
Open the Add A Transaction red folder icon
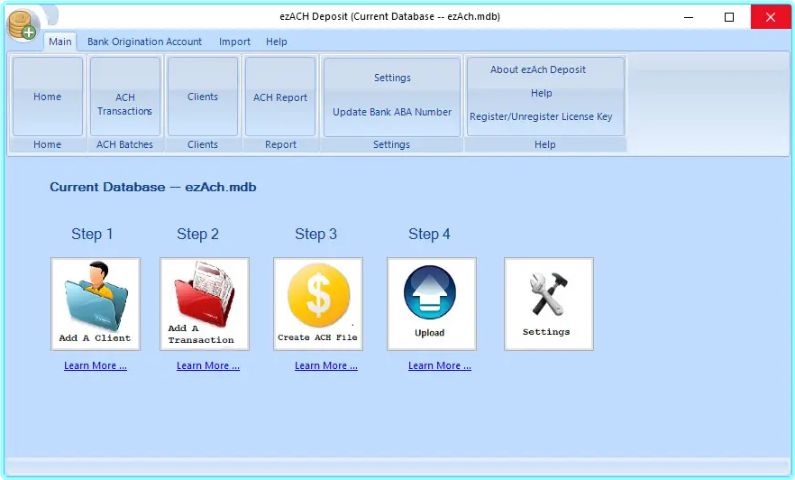[x=204, y=304]
